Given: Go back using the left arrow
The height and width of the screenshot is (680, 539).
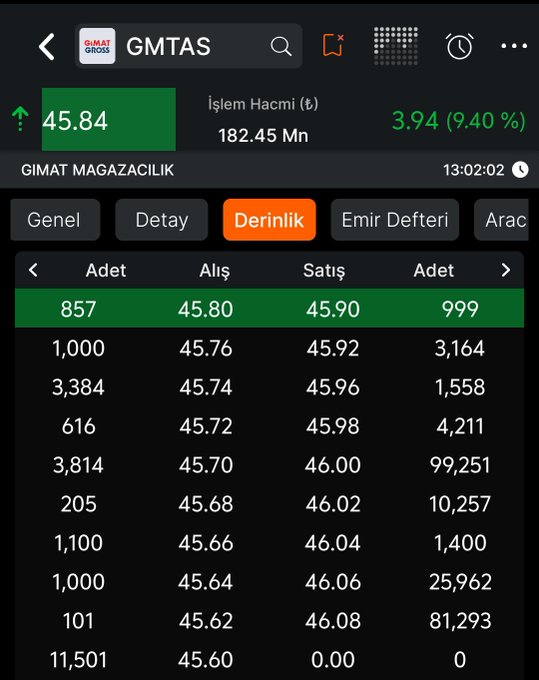Looking at the screenshot, I should tap(47, 46).
